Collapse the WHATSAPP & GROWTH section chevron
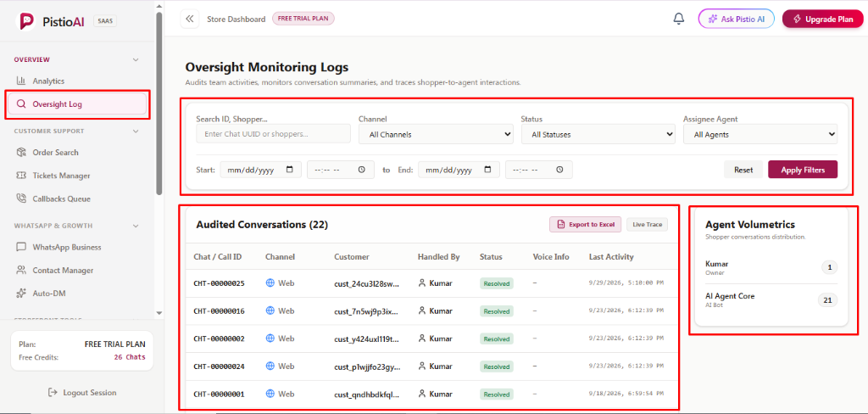 tap(136, 226)
